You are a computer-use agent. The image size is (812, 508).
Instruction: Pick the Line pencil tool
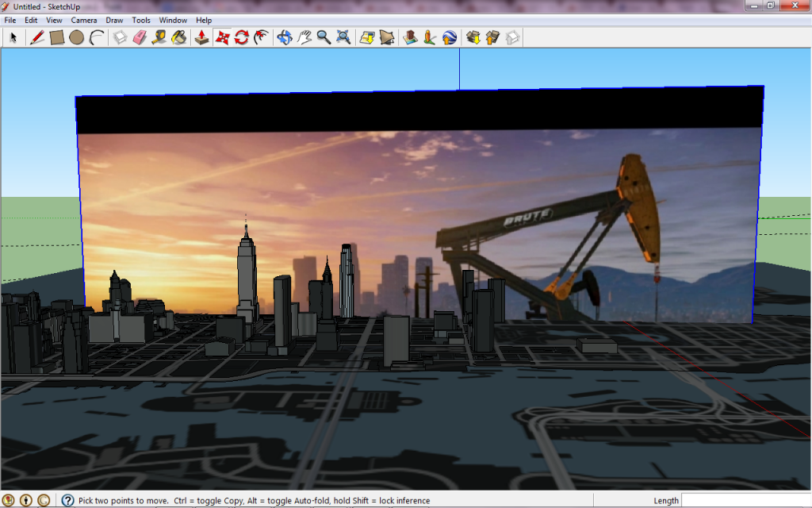click(36, 37)
